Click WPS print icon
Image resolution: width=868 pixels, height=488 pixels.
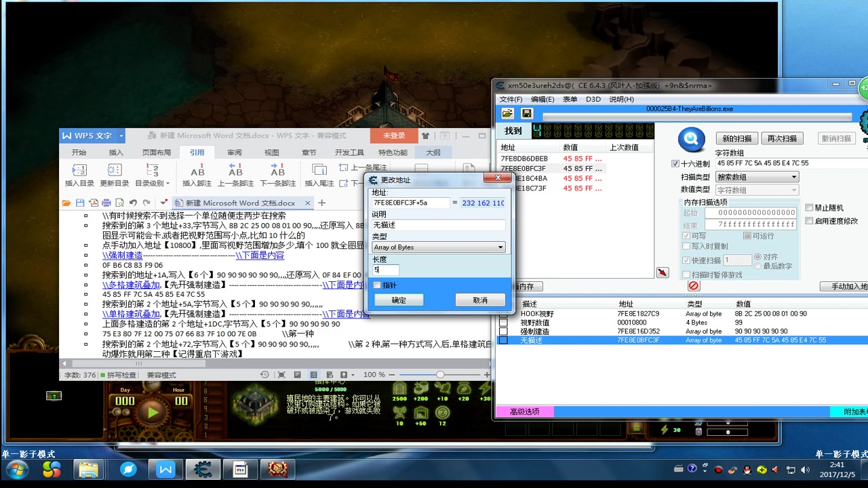pos(106,203)
